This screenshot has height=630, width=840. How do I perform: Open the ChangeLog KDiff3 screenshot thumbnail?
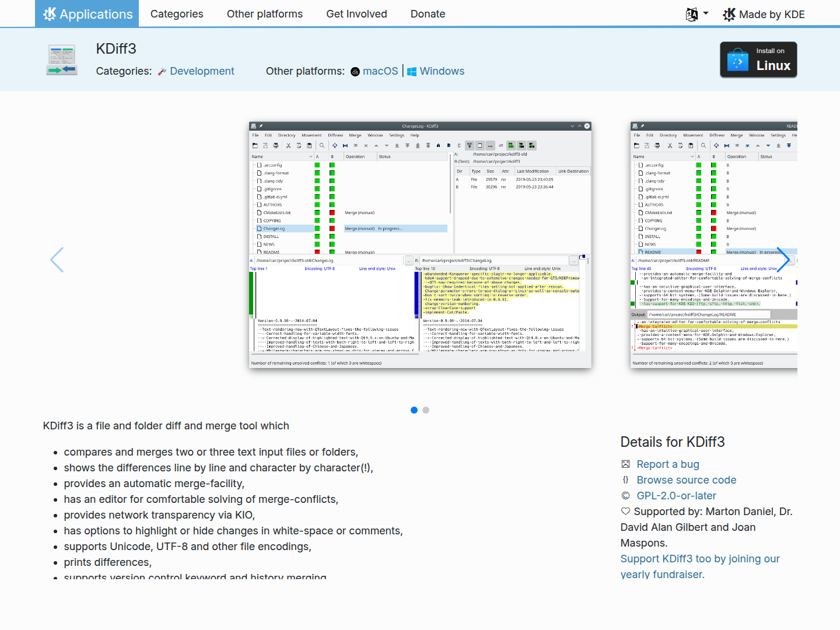coord(420,245)
